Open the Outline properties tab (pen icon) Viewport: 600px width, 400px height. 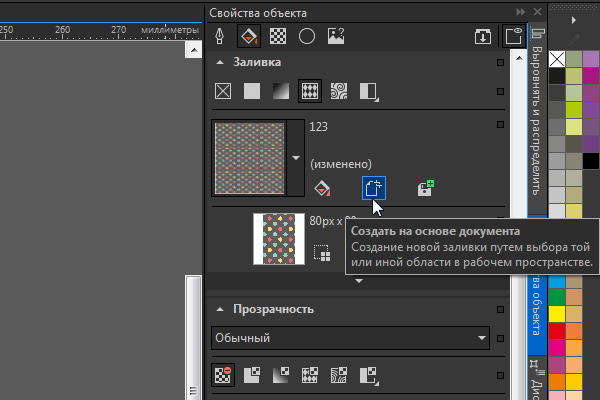219,37
